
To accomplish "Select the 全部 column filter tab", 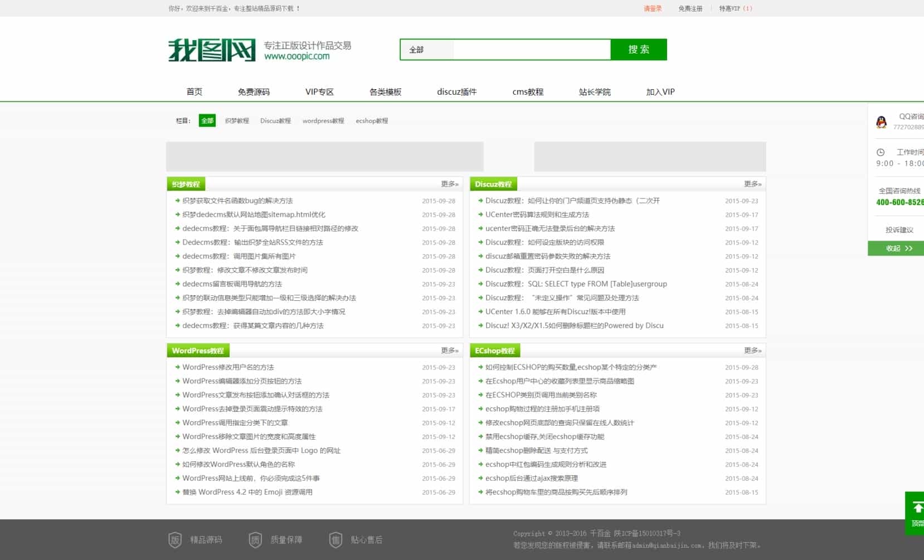I will click(x=207, y=120).
